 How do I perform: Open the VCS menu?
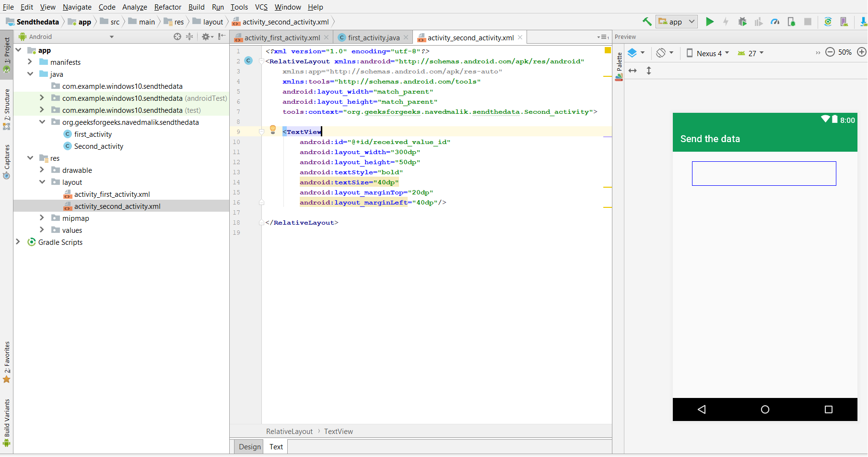coord(261,7)
